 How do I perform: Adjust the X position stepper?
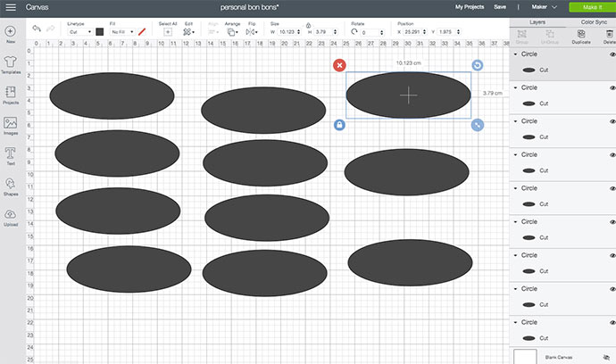[424, 32]
